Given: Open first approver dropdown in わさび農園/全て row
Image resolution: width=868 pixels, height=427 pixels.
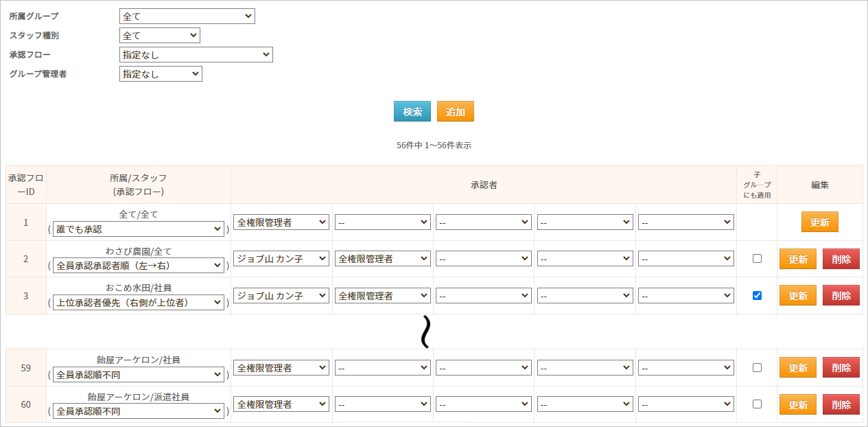Looking at the screenshot, I should [281, 259].
